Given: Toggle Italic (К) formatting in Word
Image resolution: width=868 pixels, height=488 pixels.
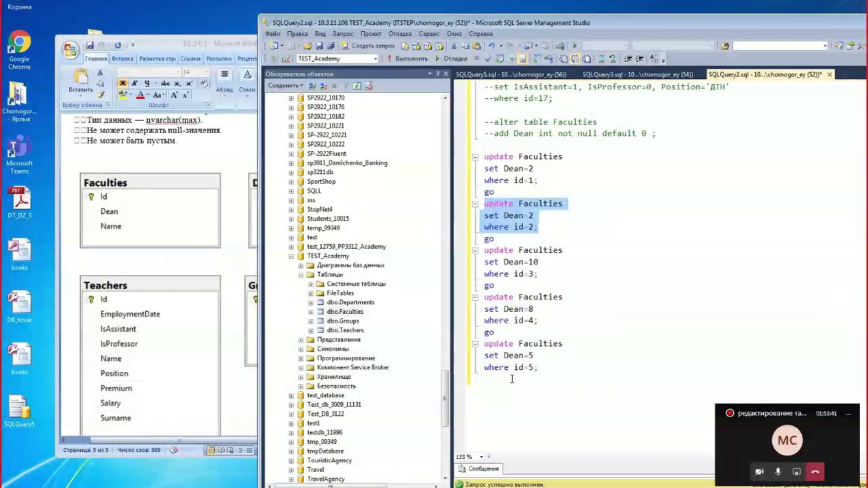Looking at the screenshot, I should click(134, 83).
